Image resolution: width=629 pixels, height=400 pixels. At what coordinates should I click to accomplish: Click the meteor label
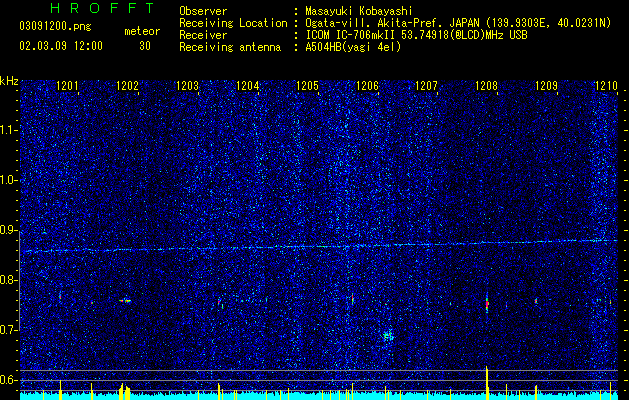click(142, 31)
